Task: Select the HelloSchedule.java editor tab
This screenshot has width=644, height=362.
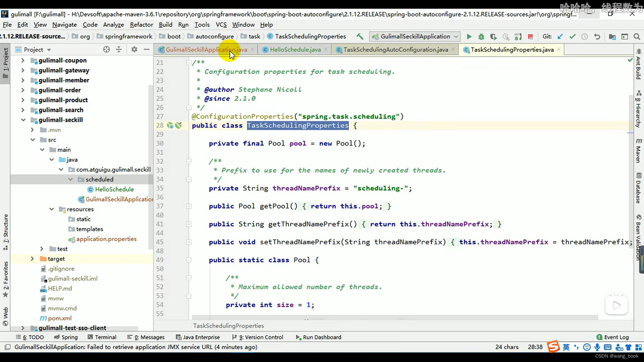Action: (296, 50)
